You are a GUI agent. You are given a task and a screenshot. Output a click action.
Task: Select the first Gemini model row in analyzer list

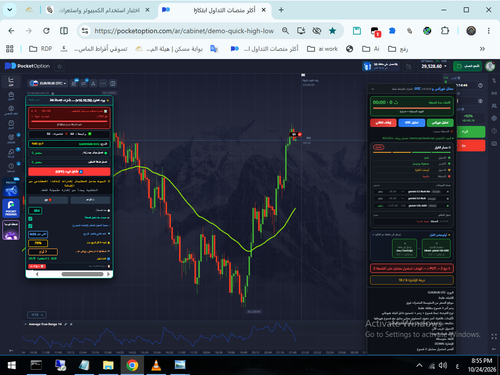(412, 192)
